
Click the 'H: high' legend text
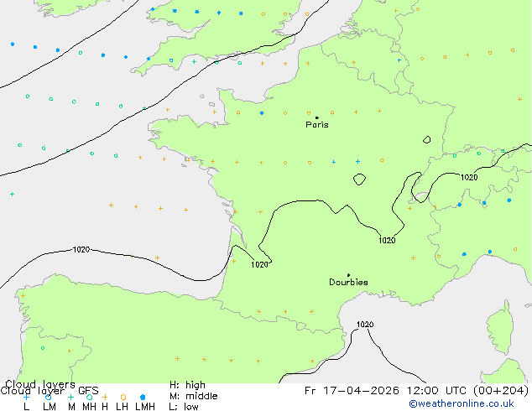click(187, 385)
